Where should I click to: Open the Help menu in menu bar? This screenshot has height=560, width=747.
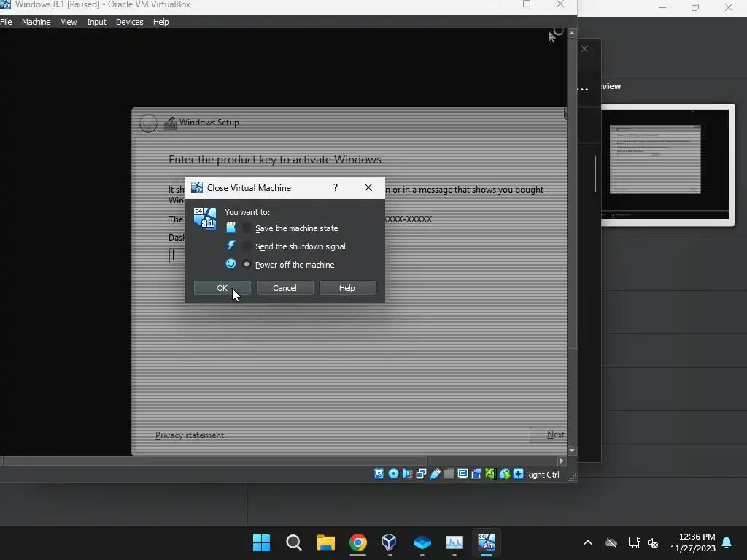click(161, 22)
